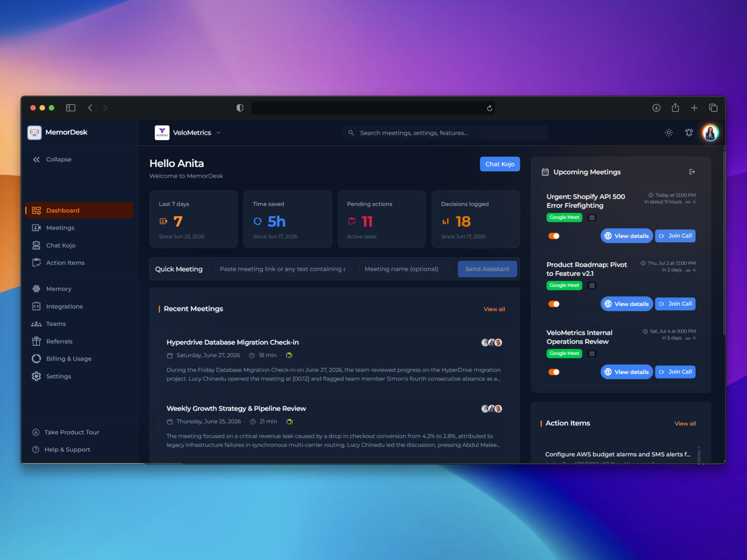The width and height of the screenshot is (747, 560).
Task: View details of Product Roadmap meeting
Action: pos(626,304)
